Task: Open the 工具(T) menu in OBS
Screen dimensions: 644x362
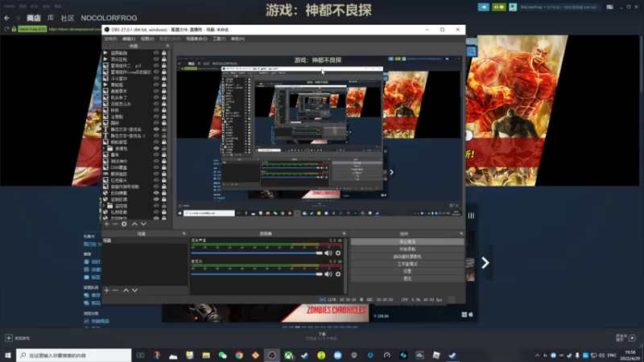Action: click(219, 39)
